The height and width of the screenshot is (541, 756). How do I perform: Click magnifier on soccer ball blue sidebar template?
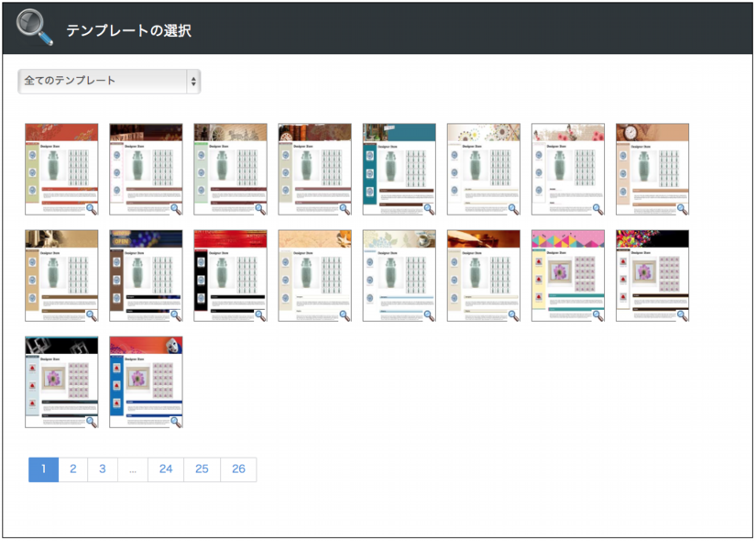175,421
